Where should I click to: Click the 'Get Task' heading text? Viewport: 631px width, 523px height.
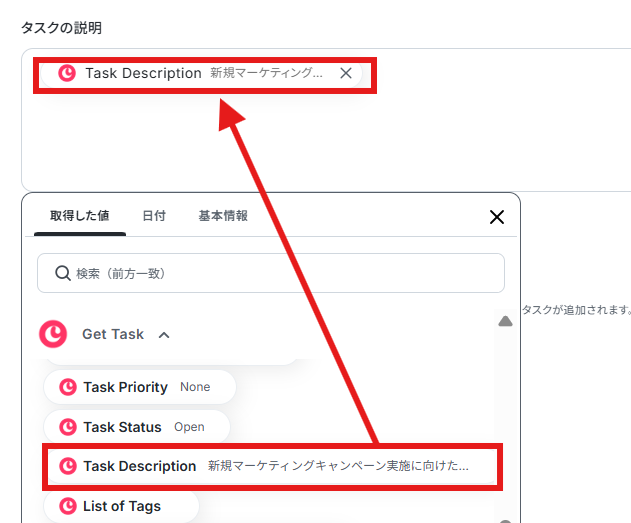point(113,334)
